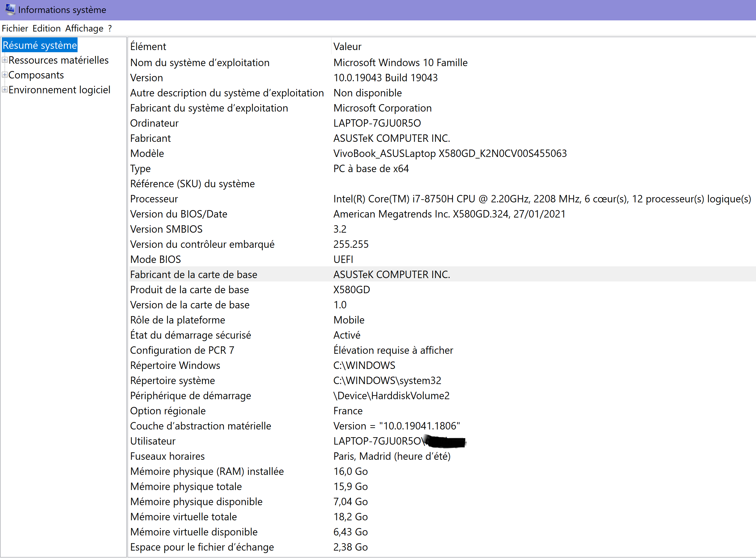Select Mémoire physique (RAM) installée row
The image size is (756, 558).
(x=207, y=471)
